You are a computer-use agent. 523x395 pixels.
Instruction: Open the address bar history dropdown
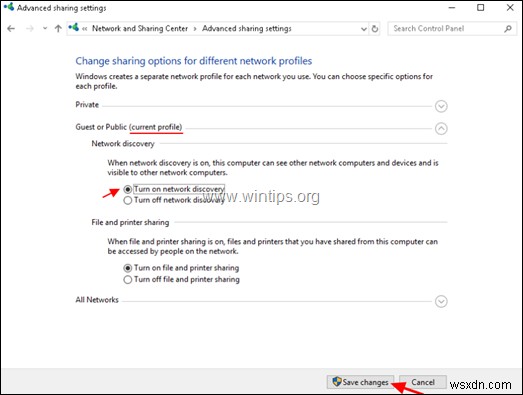[364, 29]
